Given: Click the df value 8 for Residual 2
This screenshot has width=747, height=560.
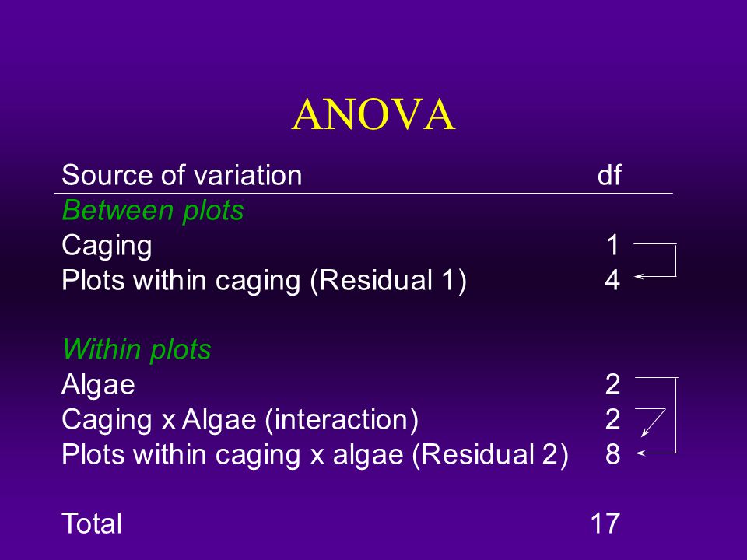Looking at the screenshot, I should [x=613, y=453].
